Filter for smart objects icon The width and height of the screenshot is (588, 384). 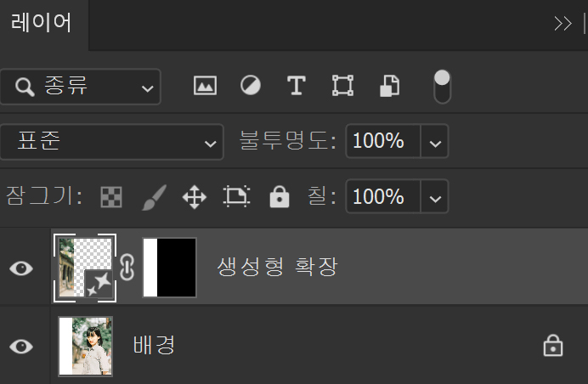point(390,86)
